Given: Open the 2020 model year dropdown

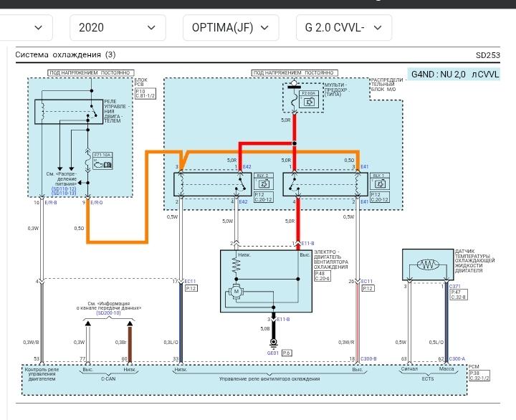Looking at the screenshot, I should pyautogui.click(x=118, y=28).
